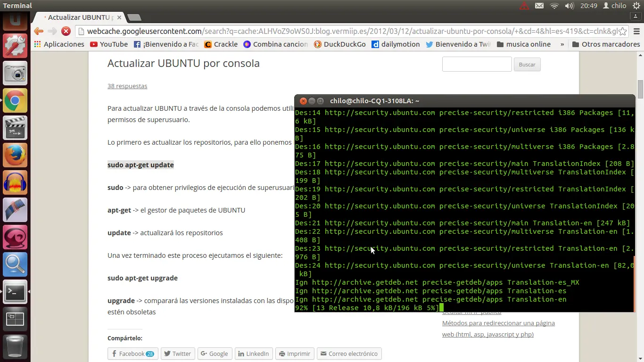The image size is (644, 362).
Task: Open the Bienvenido a Twi Twitter bookmark
Action: click(x=458, y=44)
